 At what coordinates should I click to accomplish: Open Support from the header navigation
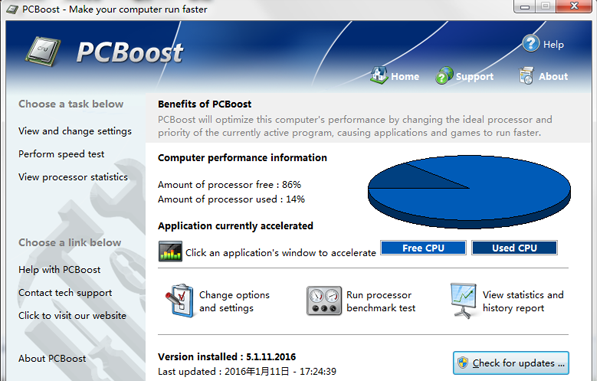[474, 77]
